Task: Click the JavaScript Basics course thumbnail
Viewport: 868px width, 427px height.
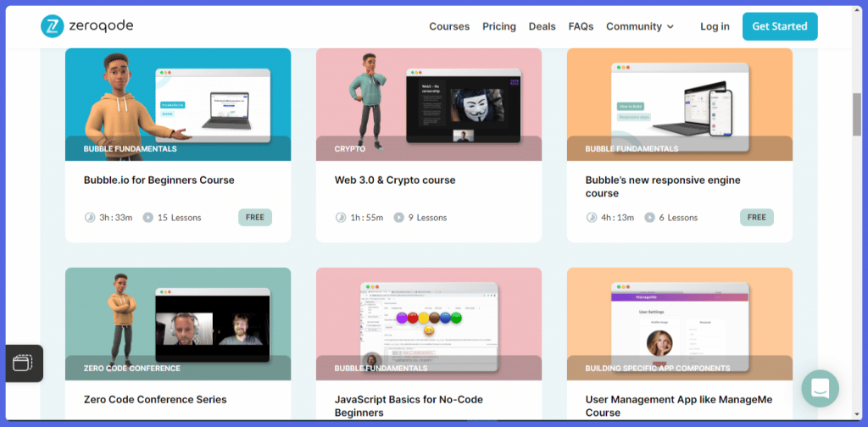Action: click(428, 324)
